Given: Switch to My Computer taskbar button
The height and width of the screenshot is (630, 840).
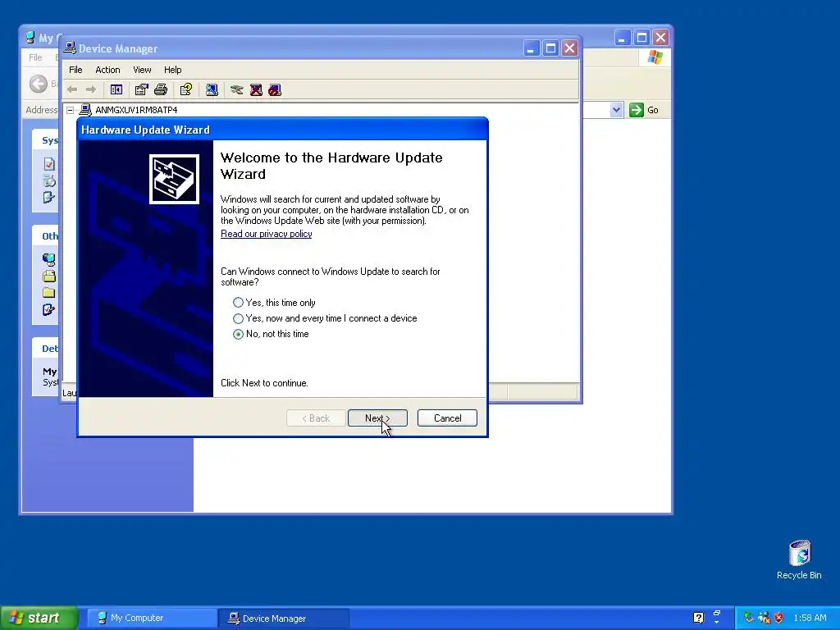Looking at the screenshot, I should 152,619.
